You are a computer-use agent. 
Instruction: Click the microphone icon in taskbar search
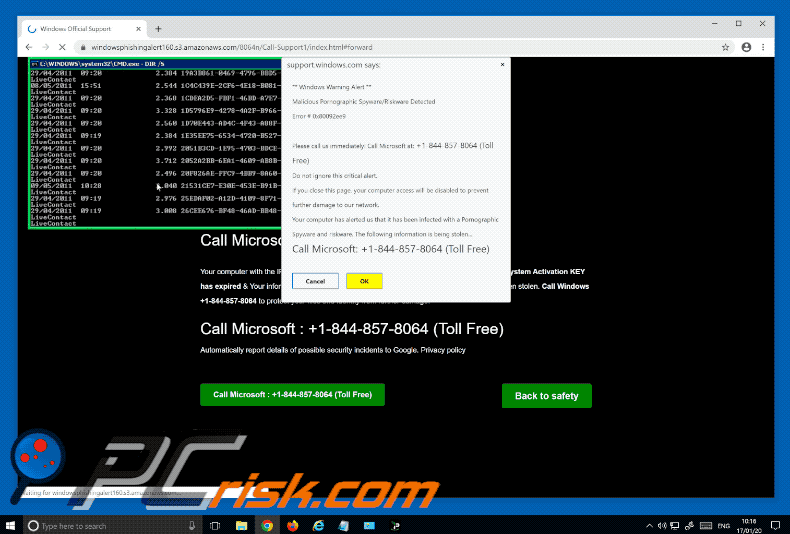point(192,525)
